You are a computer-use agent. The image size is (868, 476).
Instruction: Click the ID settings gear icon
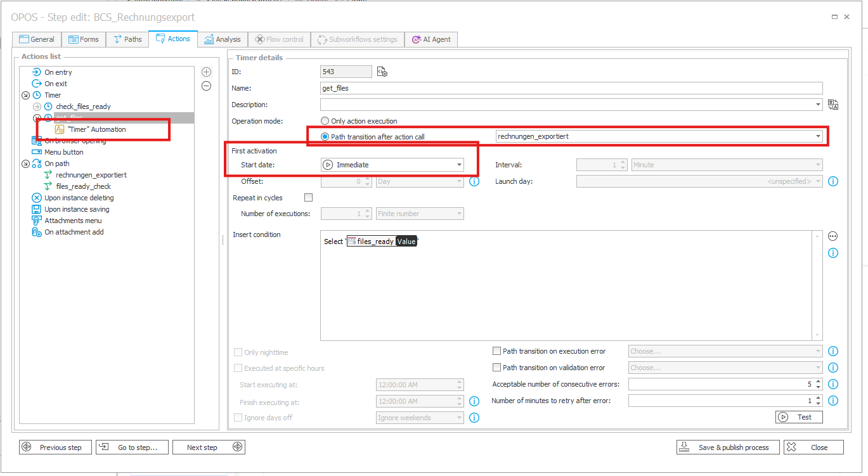(382, 72)
